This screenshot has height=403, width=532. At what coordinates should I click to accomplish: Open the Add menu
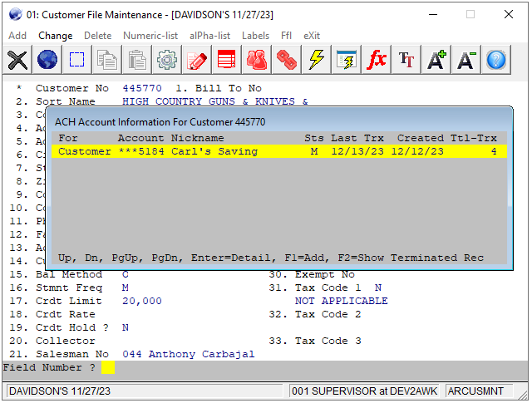[x=17, y=36]
